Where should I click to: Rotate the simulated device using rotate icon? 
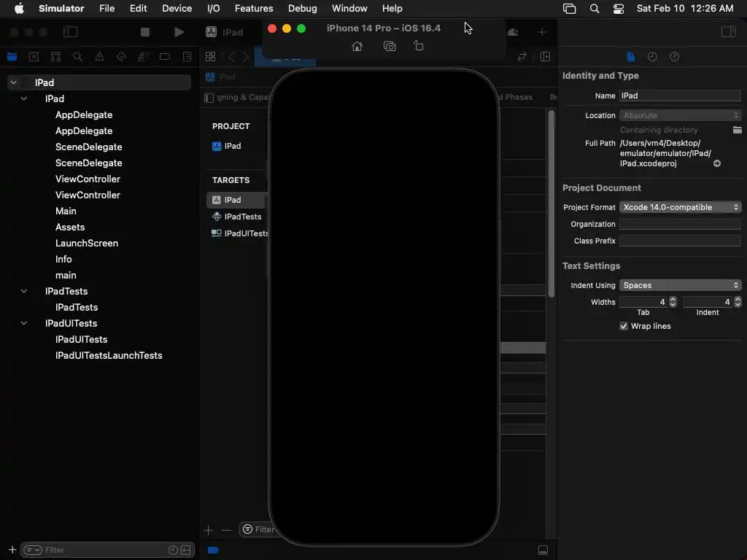click(418, 46)
